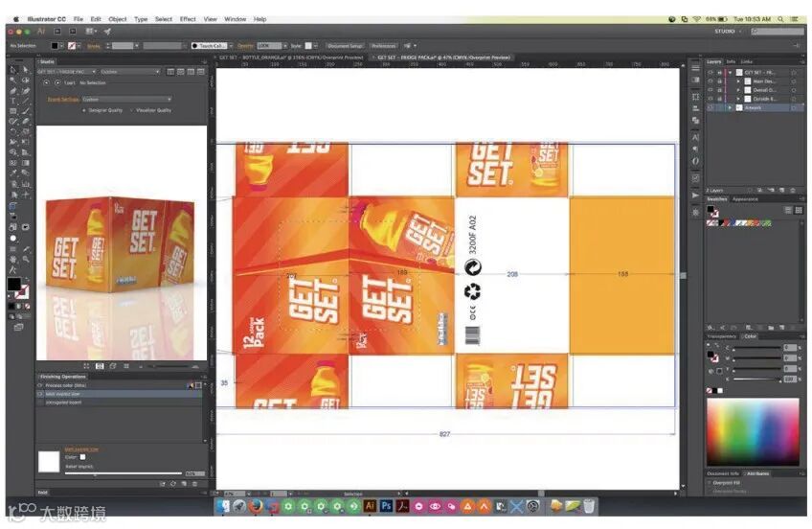The height and width of the screenshot is (529, 812).
Task: Select the Rectangle tool
Action: 13,111
